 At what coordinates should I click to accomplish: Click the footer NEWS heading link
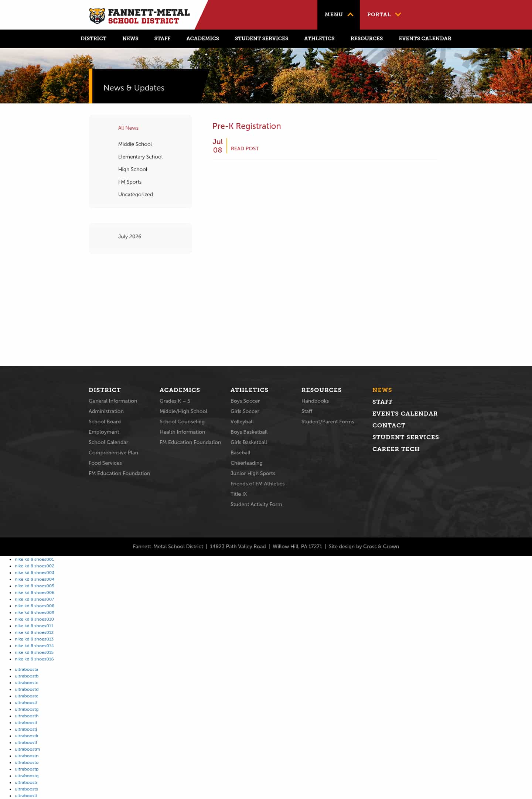pos(382,390)
